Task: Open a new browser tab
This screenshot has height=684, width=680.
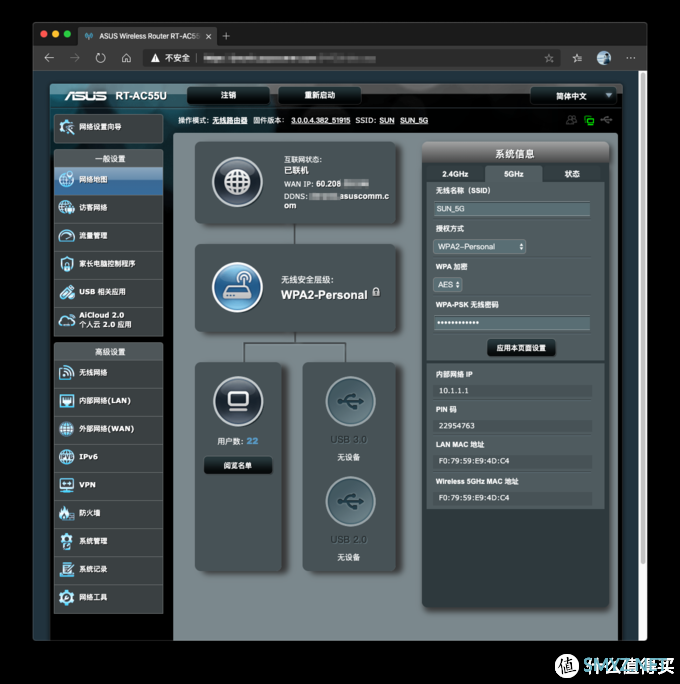Action: click(x=226, y=36)
